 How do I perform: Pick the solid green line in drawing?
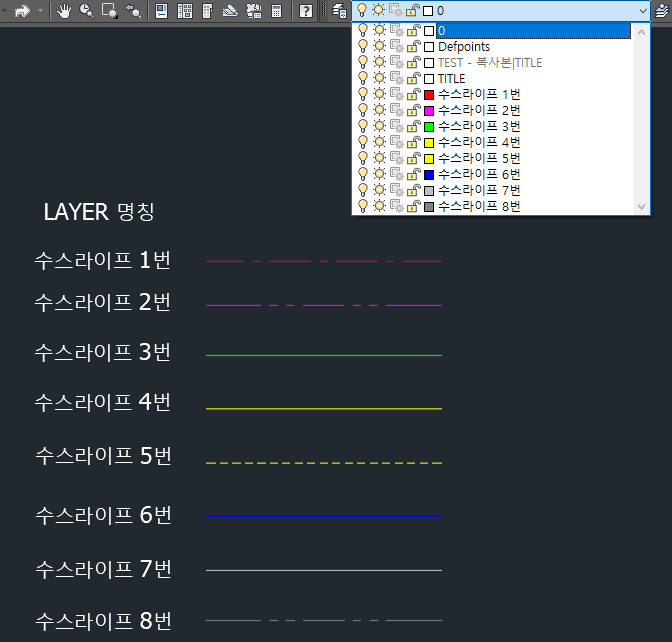(324, 355)
